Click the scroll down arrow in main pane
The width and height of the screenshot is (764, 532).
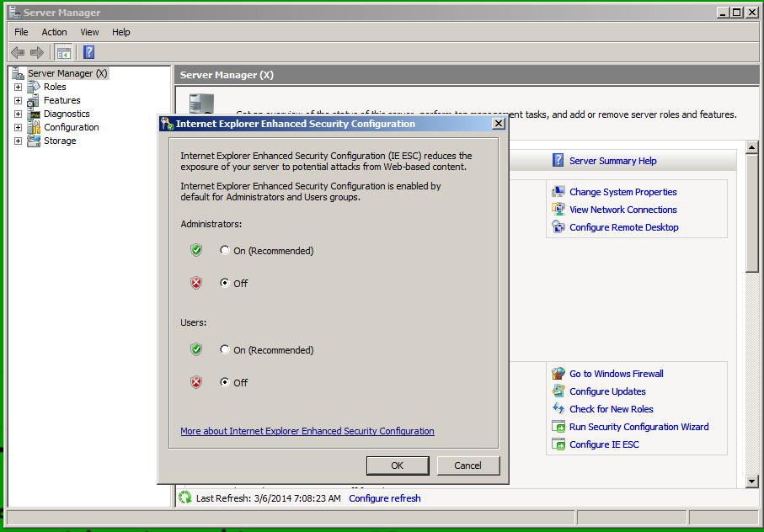pos(752,481)
